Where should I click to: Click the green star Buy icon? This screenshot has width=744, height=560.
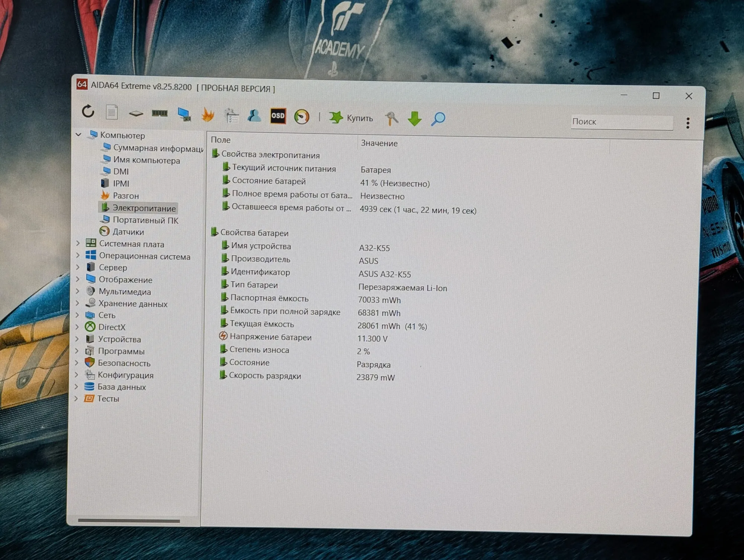pyautogui.click(x=336, y=118)
